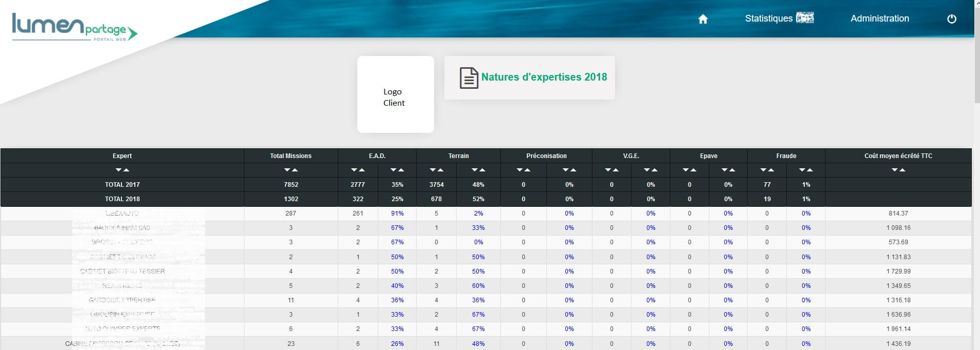980x350 pixels.
Task: Sort Terrain percentage column descending
Action: click(x=475, y=170)
